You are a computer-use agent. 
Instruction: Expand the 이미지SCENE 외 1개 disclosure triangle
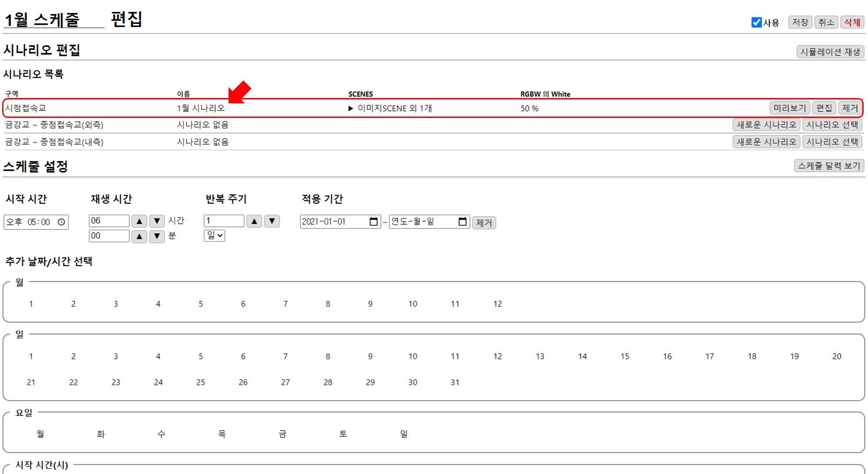click(x=351, y=108)
